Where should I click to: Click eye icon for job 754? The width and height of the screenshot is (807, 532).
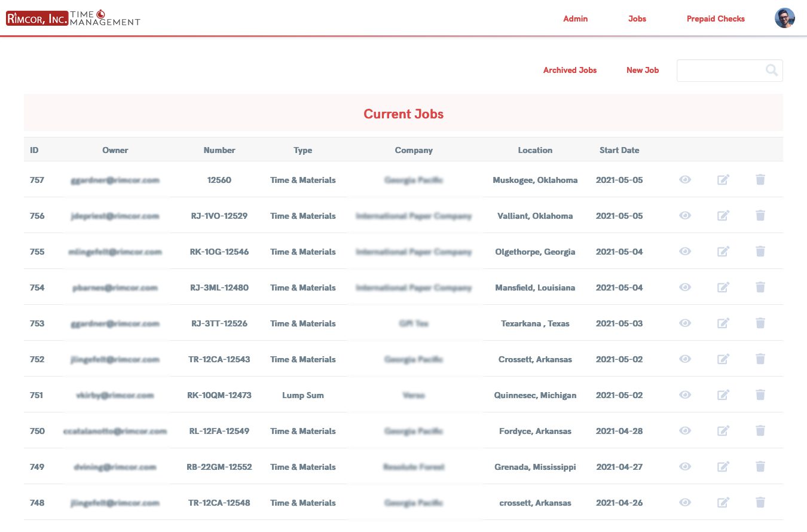point(685,287)
